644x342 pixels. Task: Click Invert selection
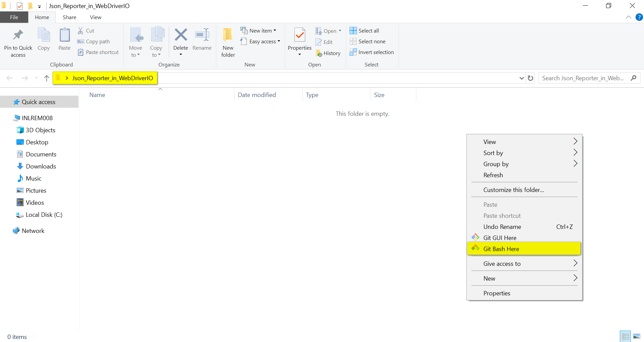click(372, 52)
